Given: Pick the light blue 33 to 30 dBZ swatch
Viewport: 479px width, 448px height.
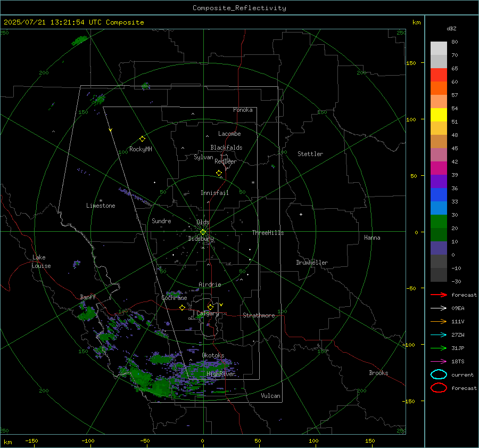Looking at the screenshot, I should coord(439,208).
